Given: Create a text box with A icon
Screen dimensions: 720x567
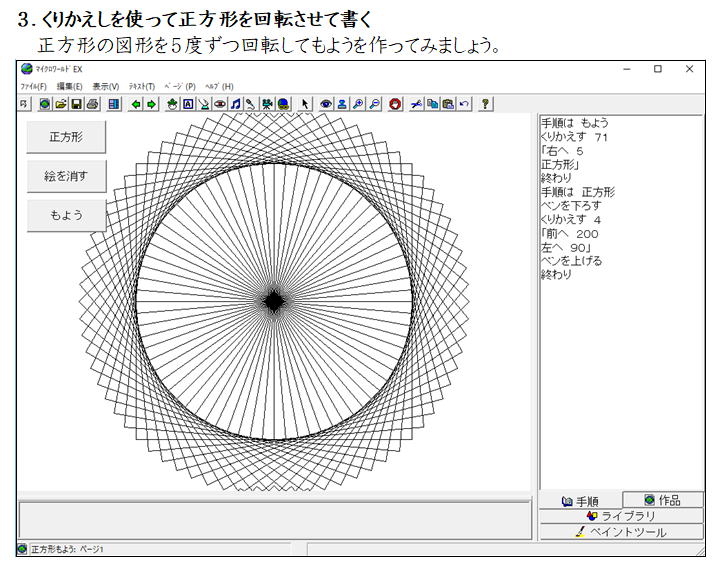Looking at the screenshot, I should pos(188,104).
